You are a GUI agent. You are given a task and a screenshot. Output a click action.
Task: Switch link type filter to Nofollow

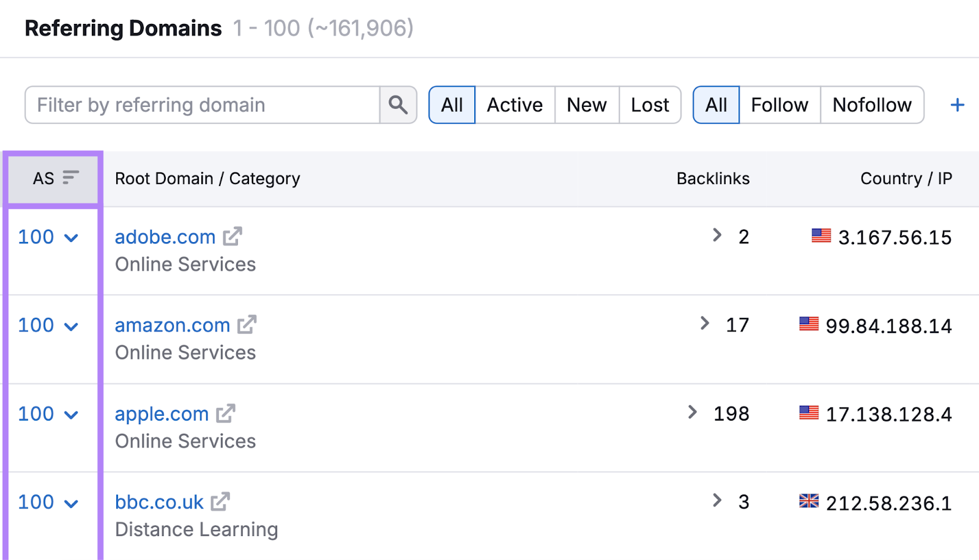pyautogui.click(x=872, y=105)
